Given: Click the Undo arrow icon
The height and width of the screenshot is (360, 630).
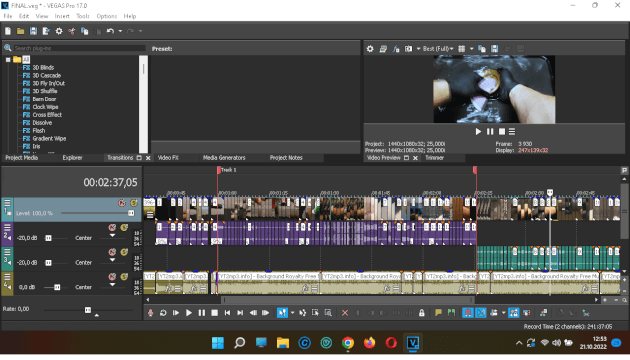Looking at the screenshot, I should [x=110, y=31].
